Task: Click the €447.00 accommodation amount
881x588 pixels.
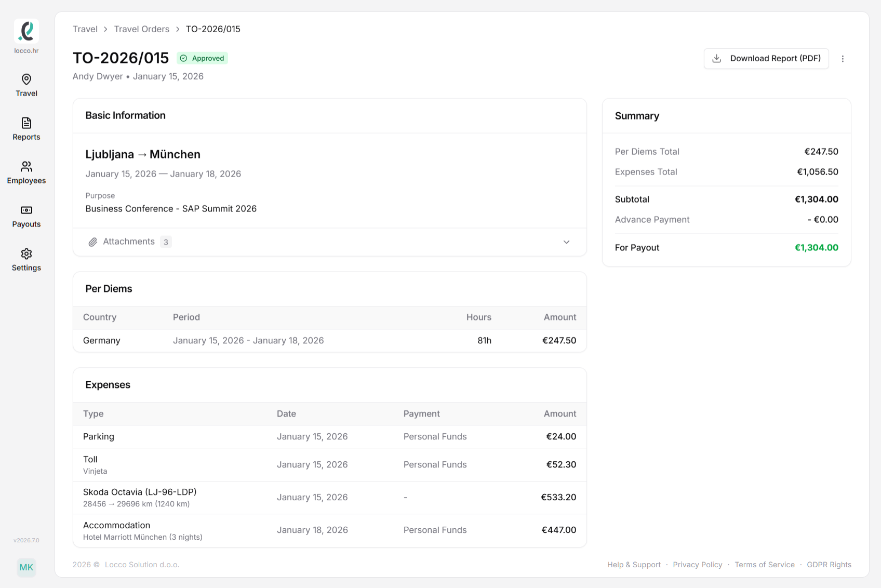Action: [559, 530]
